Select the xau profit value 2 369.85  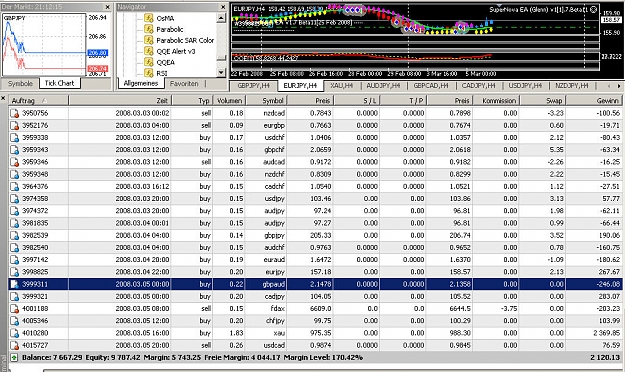(x=605, y=333)
